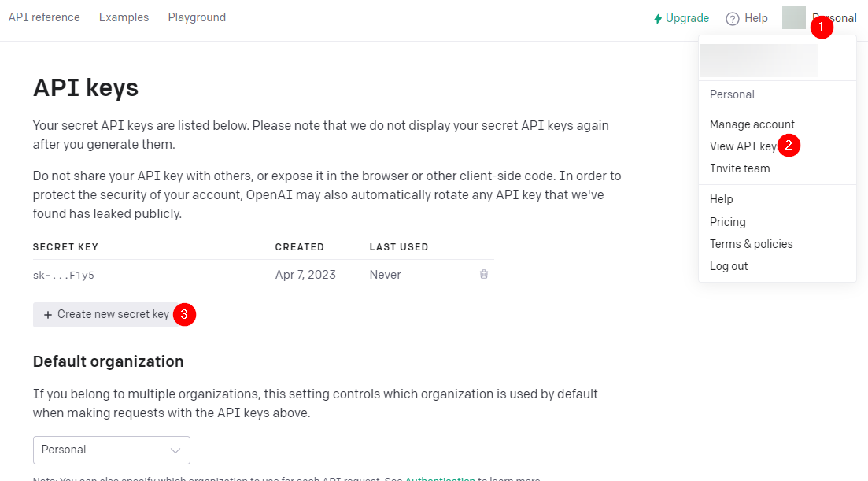Open the API reference tab
868x481 pixels.
tap(44, 17)
